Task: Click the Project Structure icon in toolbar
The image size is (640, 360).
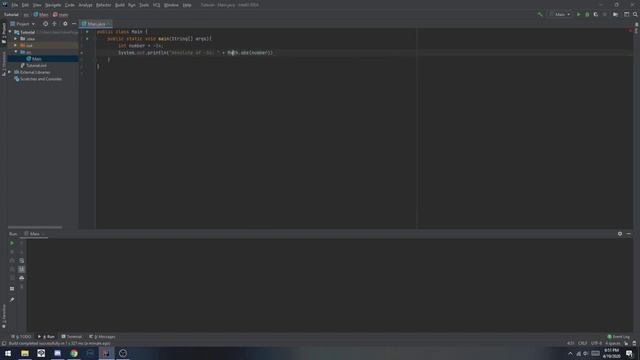Action: [x=616, y=14]
